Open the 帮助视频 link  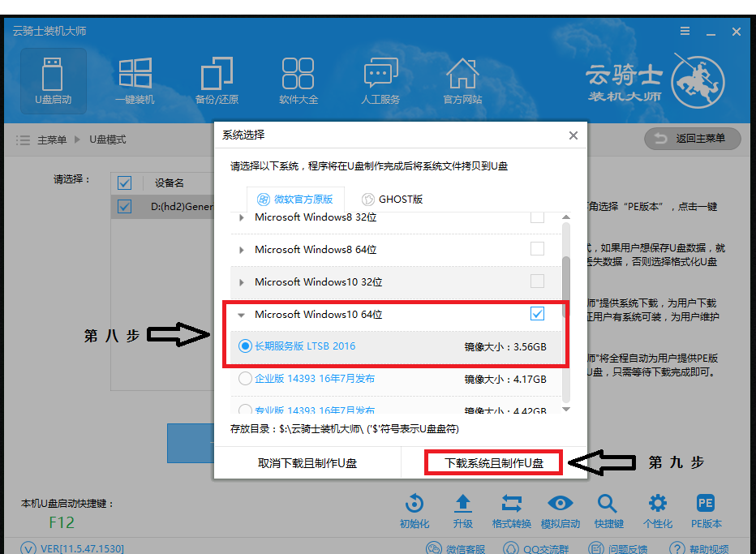[x=699, y=548]
